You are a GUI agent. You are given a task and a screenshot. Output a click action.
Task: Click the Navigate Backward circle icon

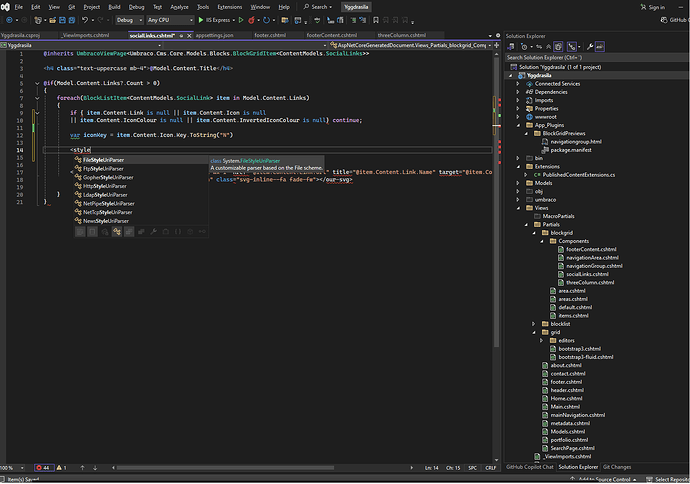(x=9, y=20)
